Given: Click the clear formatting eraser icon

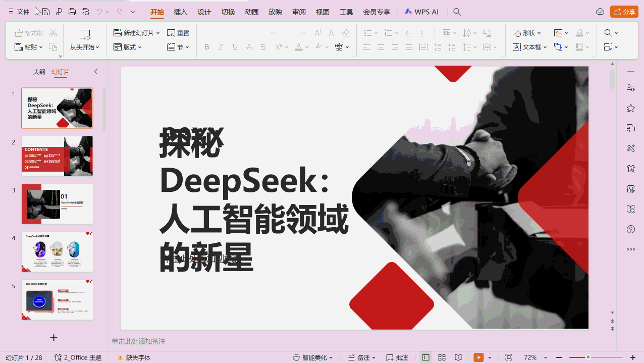Looking at the screenshot, I should point(346,33).
